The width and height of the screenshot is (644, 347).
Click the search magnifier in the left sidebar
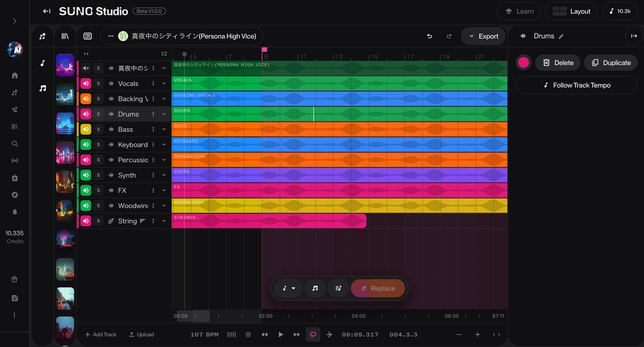[x=14, y=143]
